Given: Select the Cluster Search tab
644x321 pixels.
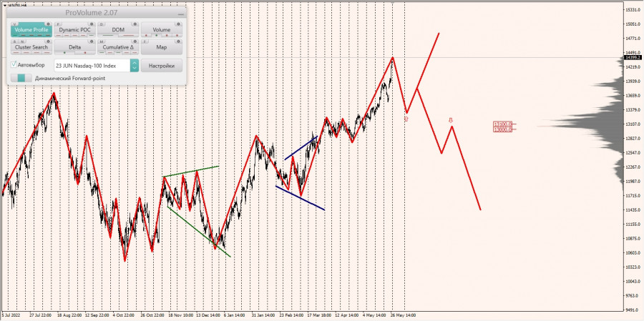Looking at the screenshot, I should (x=31, y=46).
